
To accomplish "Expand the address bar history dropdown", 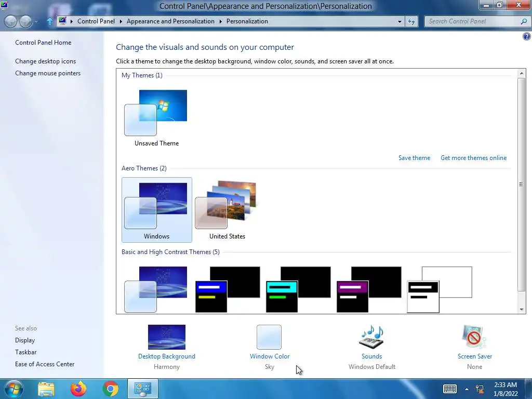I will point(400,21).
